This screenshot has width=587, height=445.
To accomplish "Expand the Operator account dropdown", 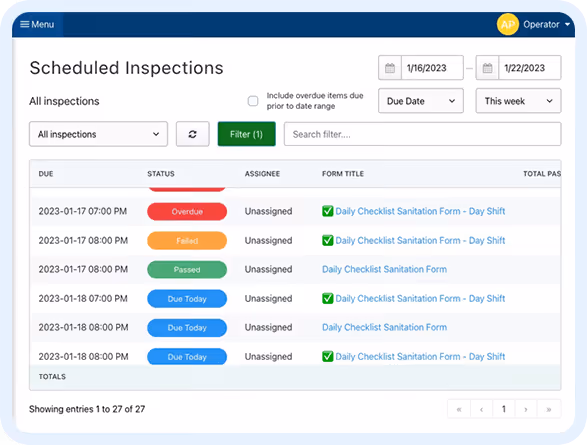I will pos(546,24).
